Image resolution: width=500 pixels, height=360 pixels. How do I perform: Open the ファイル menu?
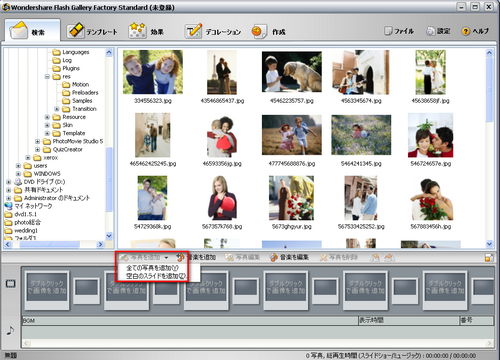click(x=399, y=31)
